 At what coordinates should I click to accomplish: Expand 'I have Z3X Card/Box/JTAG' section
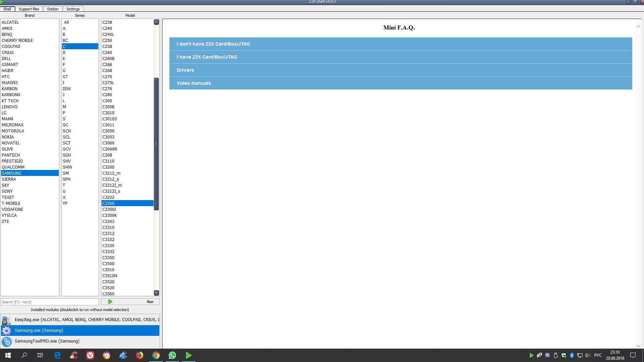[400, 57]
